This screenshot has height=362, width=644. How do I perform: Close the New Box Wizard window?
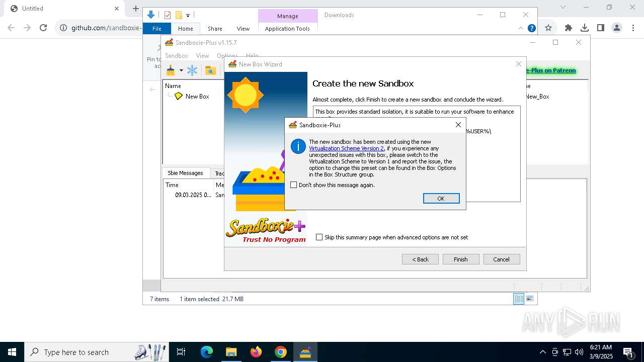pos(519,64)
